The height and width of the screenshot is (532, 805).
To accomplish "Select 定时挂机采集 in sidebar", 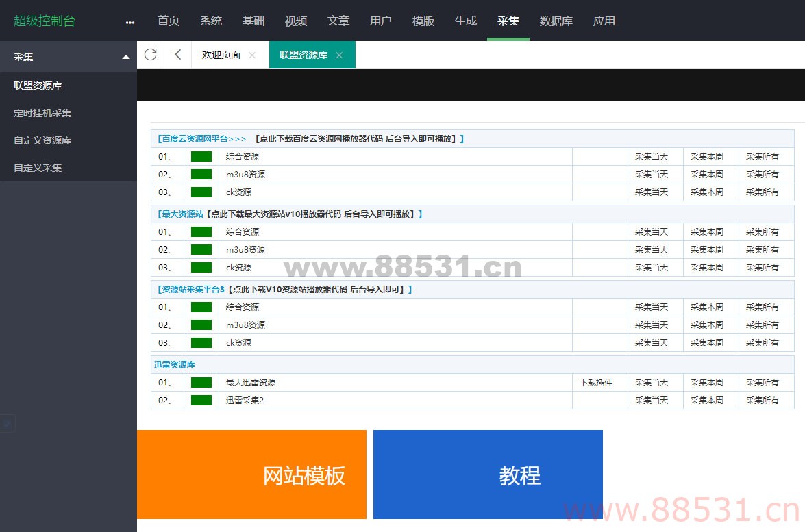I will click(x=42, y=113).
